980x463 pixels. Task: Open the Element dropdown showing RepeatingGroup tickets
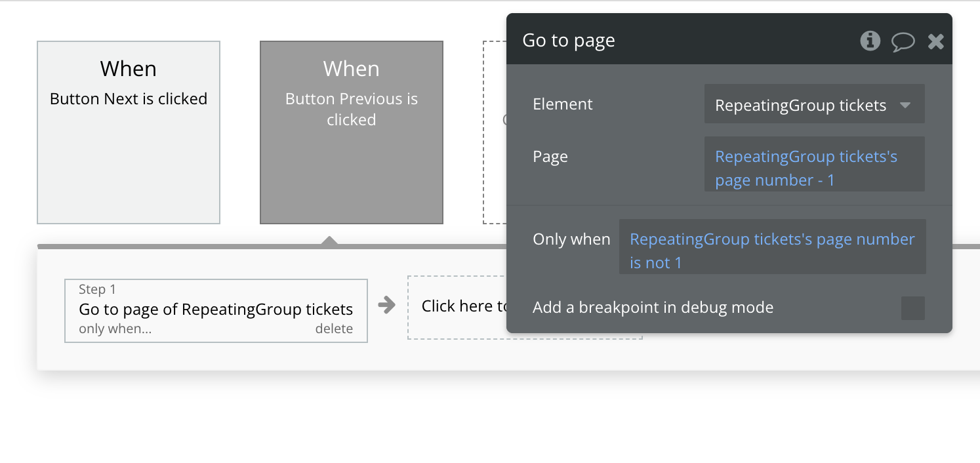pyautogui.click(x=814, y=105)
